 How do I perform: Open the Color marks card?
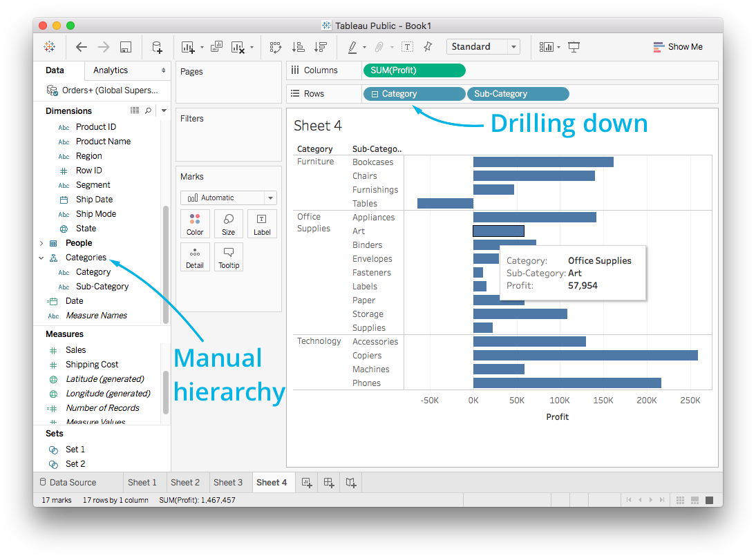[x=195, y=224]
